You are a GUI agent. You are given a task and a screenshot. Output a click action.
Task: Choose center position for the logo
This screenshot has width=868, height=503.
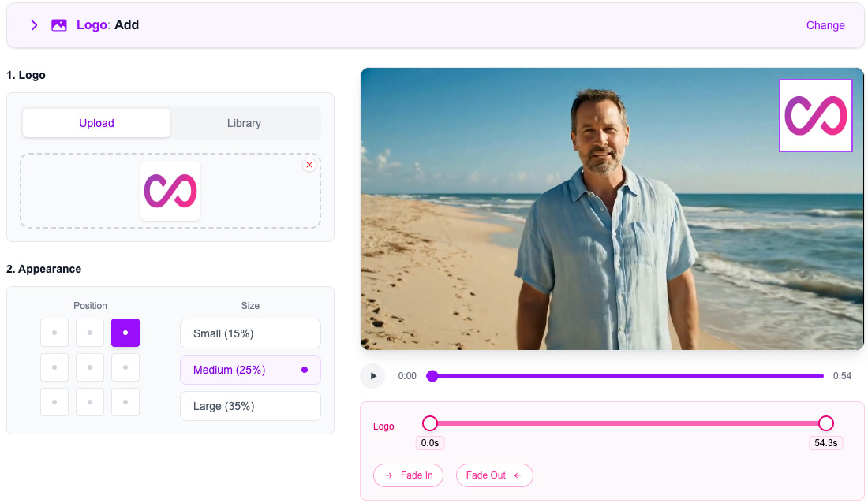pos(90,367)
